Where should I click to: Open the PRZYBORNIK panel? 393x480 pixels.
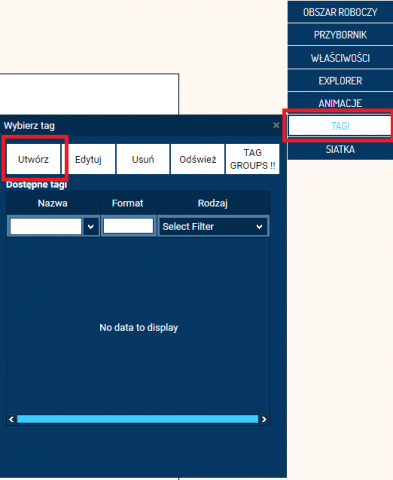coord(340,35)
